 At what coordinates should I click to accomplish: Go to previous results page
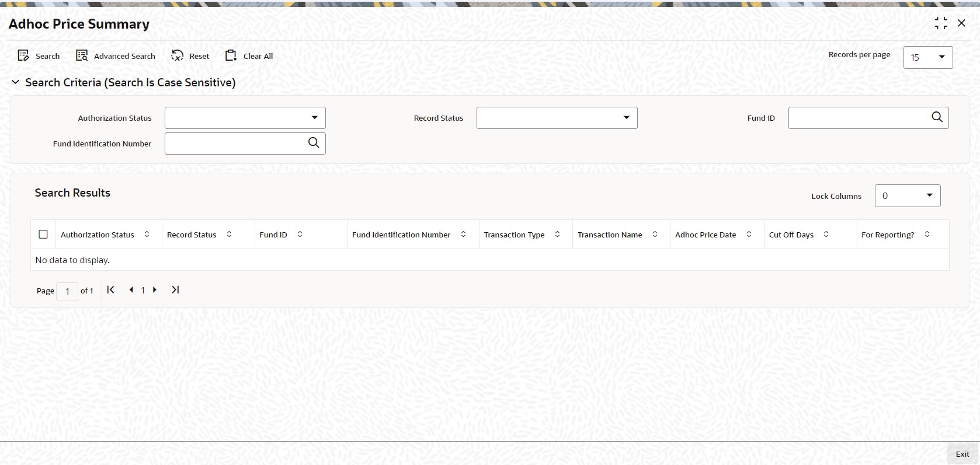131,290
